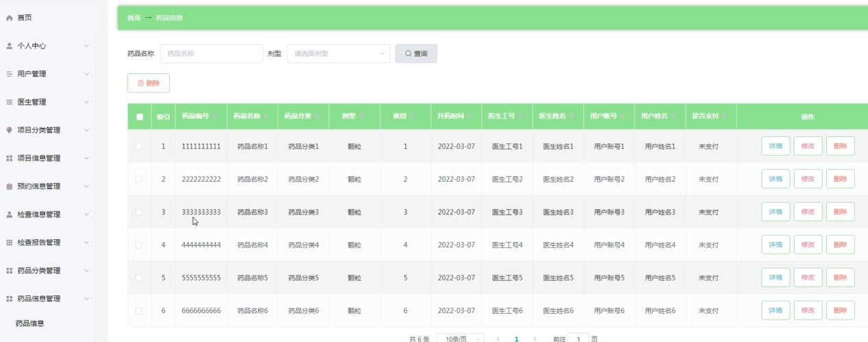Check the row 5 checkbox for 药品名称5
This screenshot has height=342, width=868.
140,278
